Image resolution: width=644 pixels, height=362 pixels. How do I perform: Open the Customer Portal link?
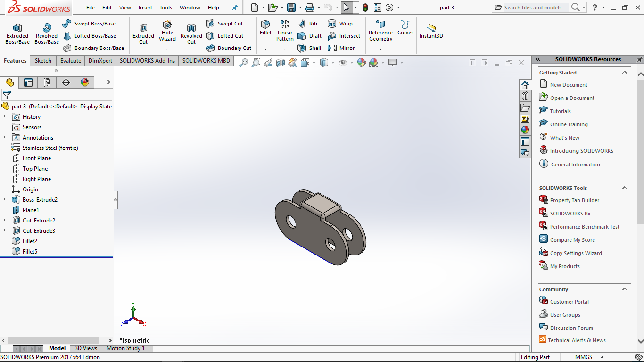click(x=570, y=302)
